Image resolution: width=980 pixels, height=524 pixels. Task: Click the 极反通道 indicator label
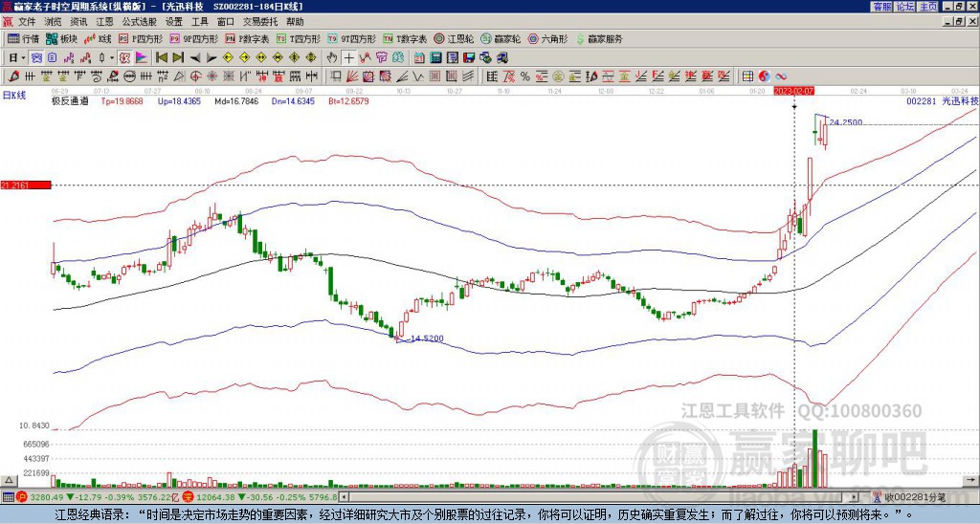coord(70,99)
